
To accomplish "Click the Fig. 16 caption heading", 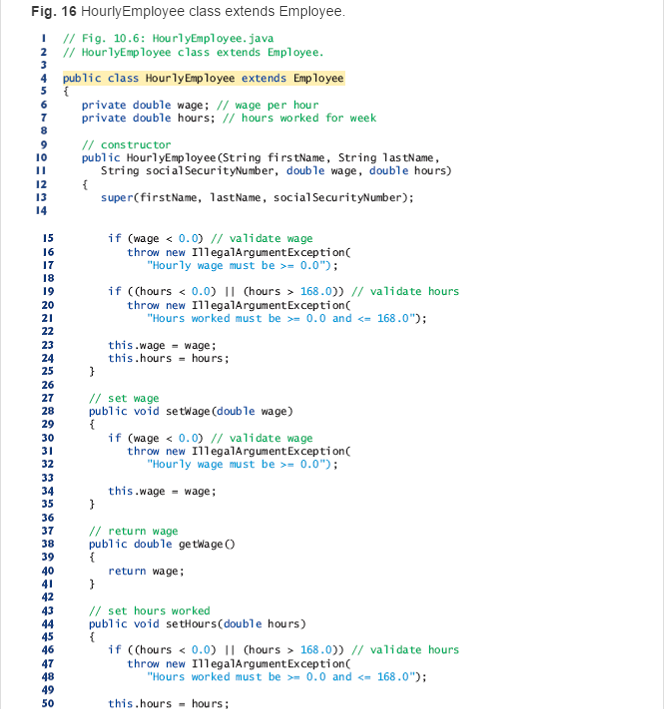I will 188,12.
